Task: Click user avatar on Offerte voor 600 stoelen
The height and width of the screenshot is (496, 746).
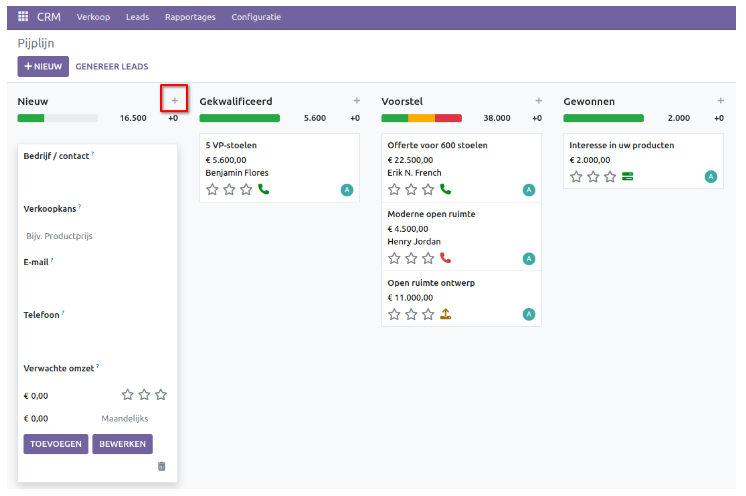Action: click(x=528, y=189)
